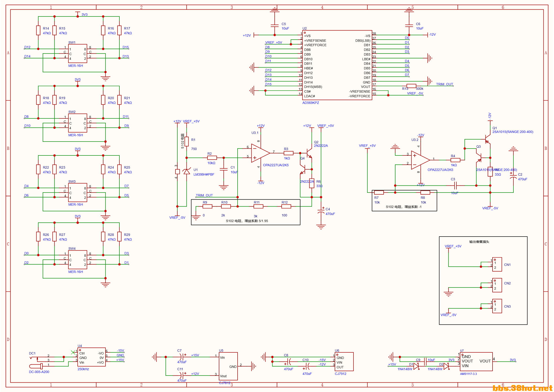Click the U1 LM399H zener reference symbol
Screen dimensions: 554x392
(x=186, y=171)
